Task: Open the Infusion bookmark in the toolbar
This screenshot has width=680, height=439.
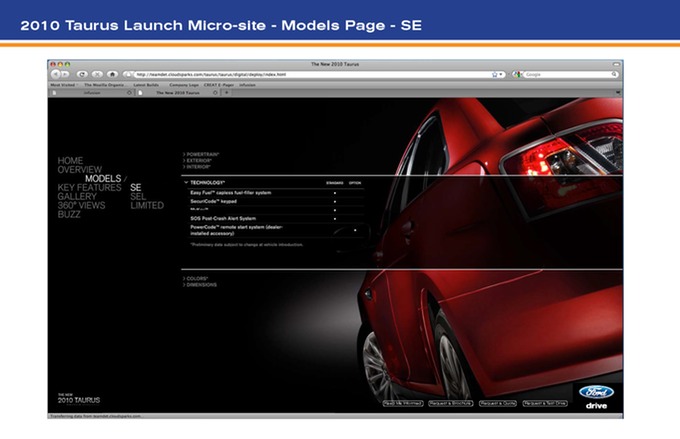Action: pyautogui.click(x=247, y=85)
